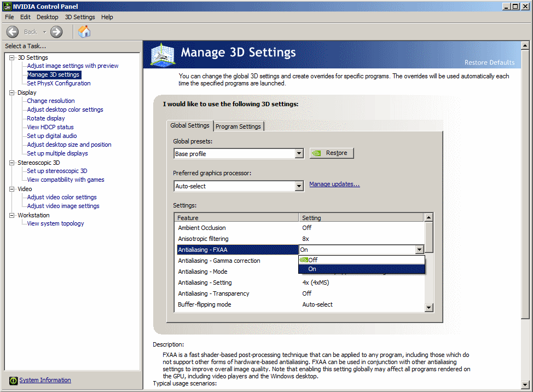Click the Back arrow icon
Screen dimensions: 533x392
[x=13, y=32]
